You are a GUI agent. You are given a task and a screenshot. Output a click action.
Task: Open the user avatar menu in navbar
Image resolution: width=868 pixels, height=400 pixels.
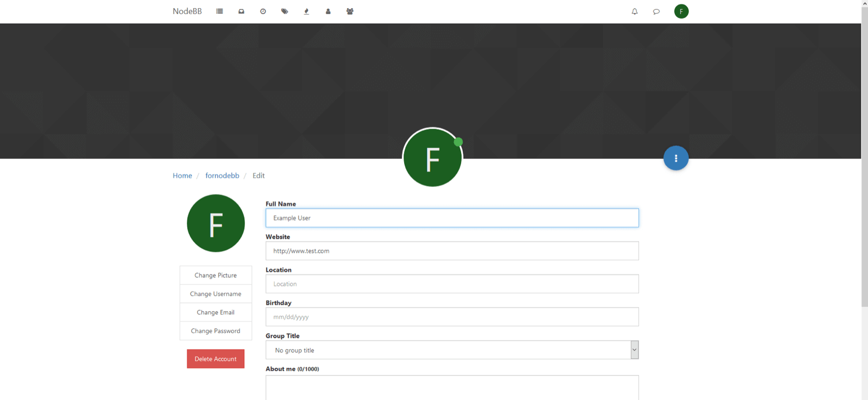[x=681, y=11]
